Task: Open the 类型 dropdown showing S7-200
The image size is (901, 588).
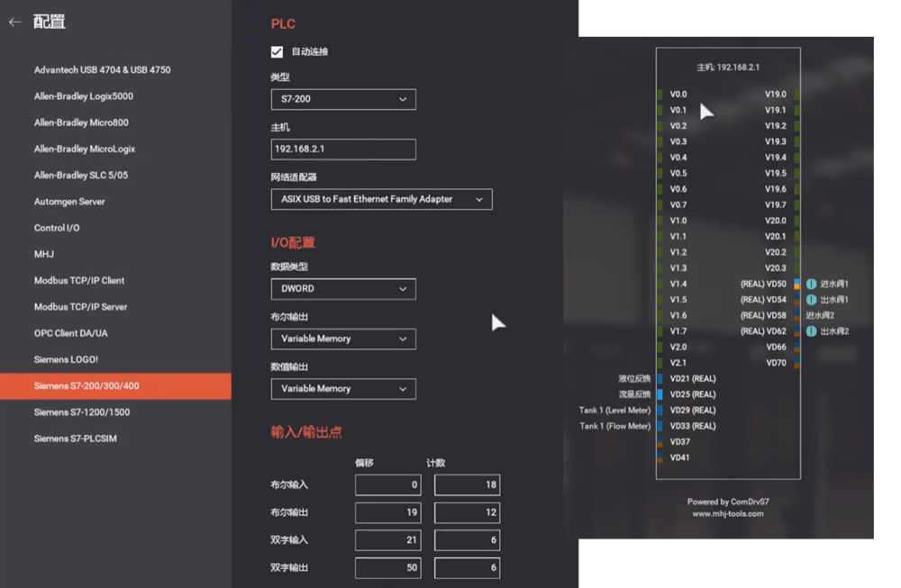Action: [342, 99]
